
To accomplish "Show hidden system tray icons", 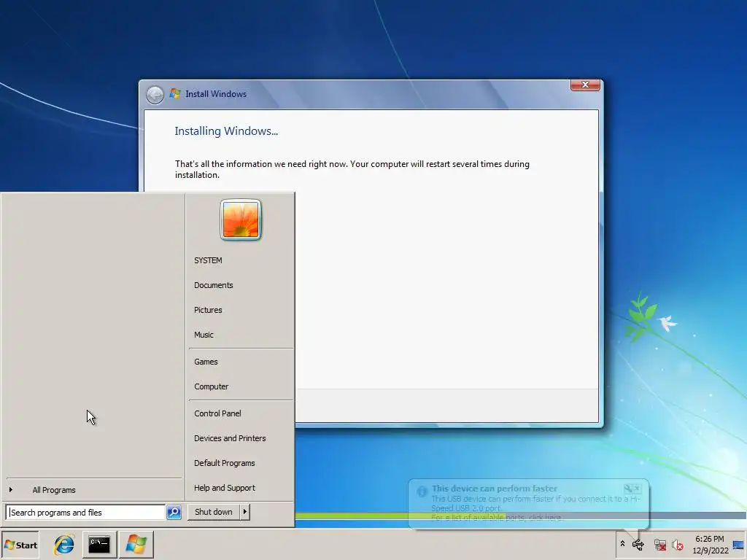I will [622, 544].
